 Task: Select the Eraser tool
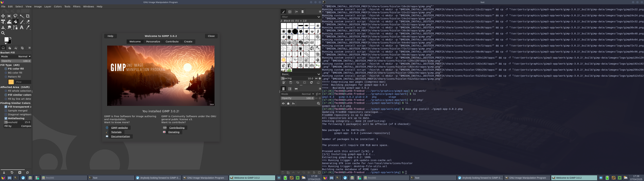click(x=28, y=22)
